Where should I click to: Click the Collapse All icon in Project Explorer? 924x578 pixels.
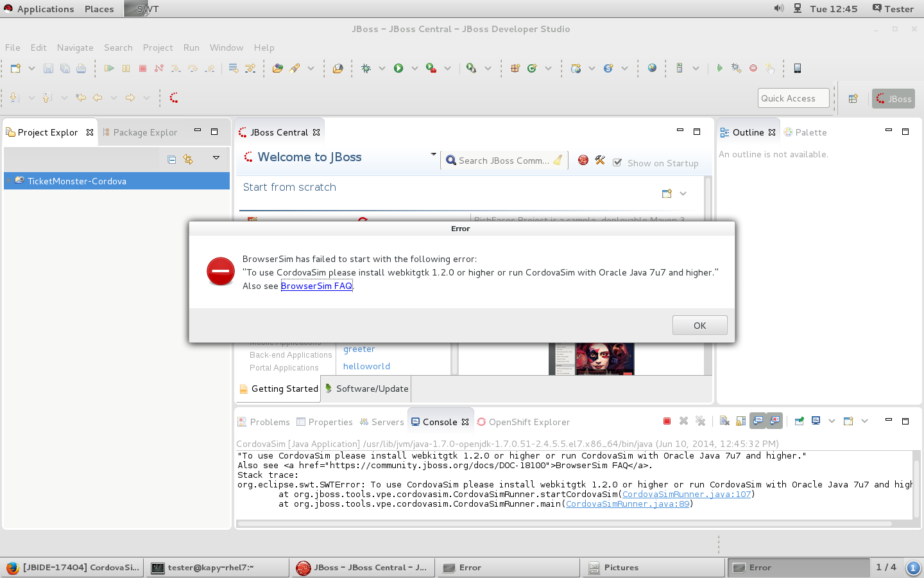171,159
